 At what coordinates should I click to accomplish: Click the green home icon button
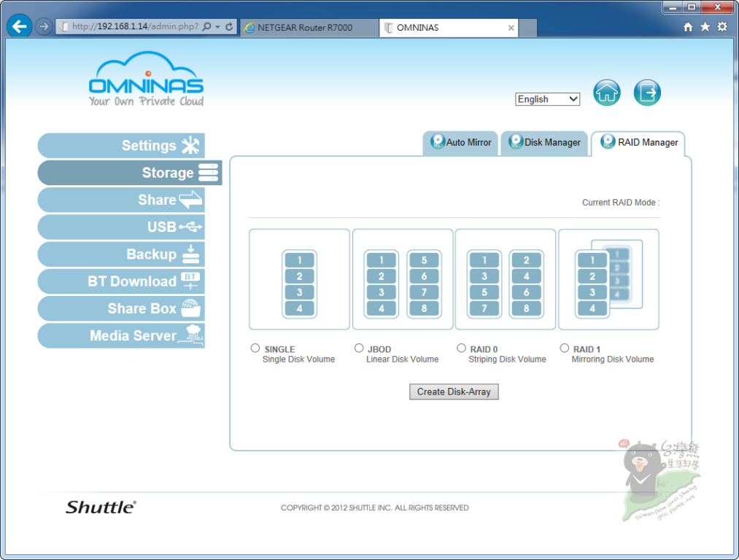pos(606,93)
